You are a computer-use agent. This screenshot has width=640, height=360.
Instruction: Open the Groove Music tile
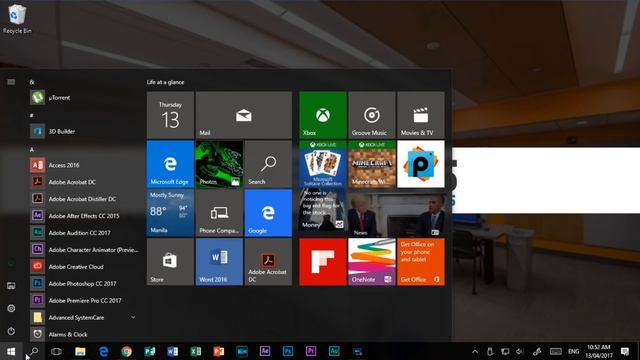coord(372,115)
